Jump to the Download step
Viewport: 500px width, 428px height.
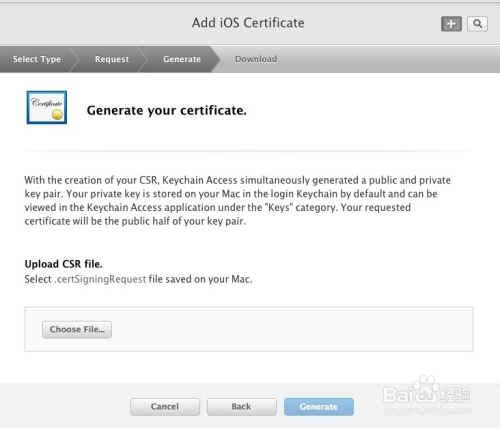pyautogui.click(x=256, y=59)
